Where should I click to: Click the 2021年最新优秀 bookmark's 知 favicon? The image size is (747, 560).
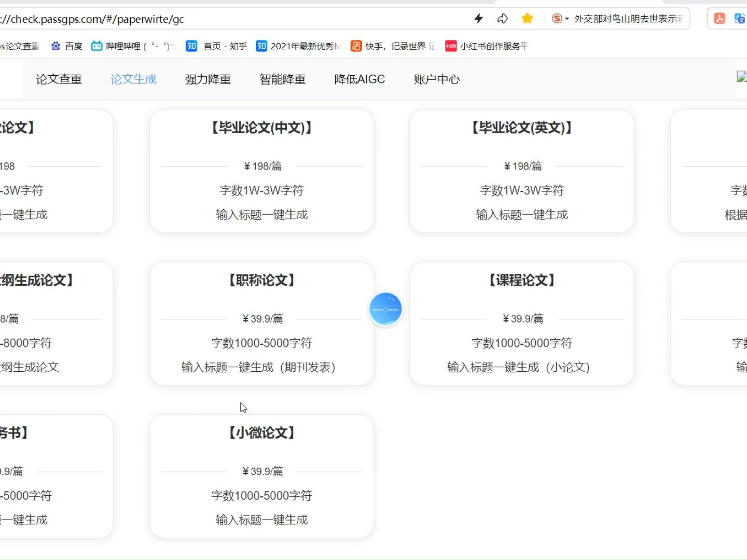pos(261,46)
